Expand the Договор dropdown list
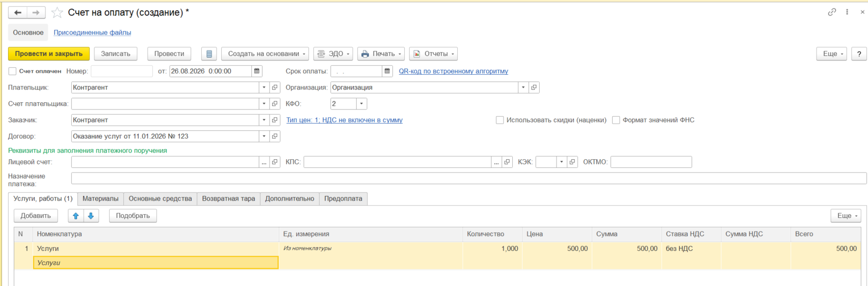Screen dimensions: 868x286 [264, 136]
